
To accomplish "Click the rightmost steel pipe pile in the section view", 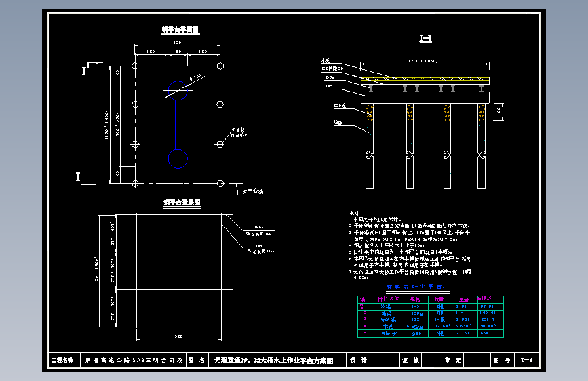I will coord(482,146).
